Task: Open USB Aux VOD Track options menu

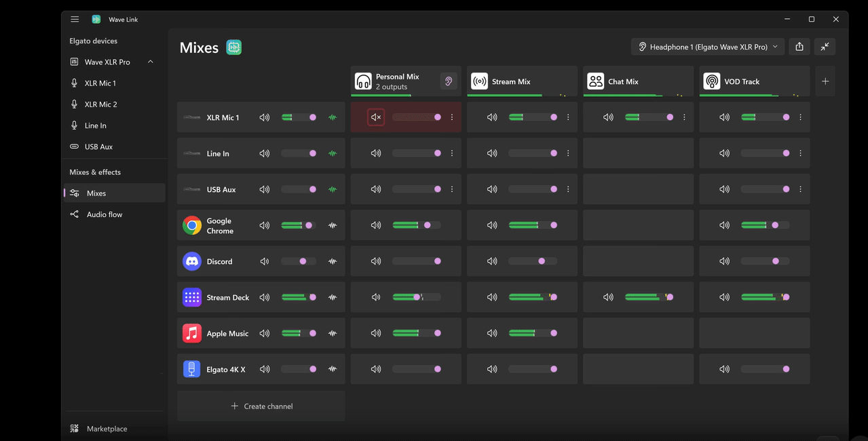Action: [x=800, y=189]
